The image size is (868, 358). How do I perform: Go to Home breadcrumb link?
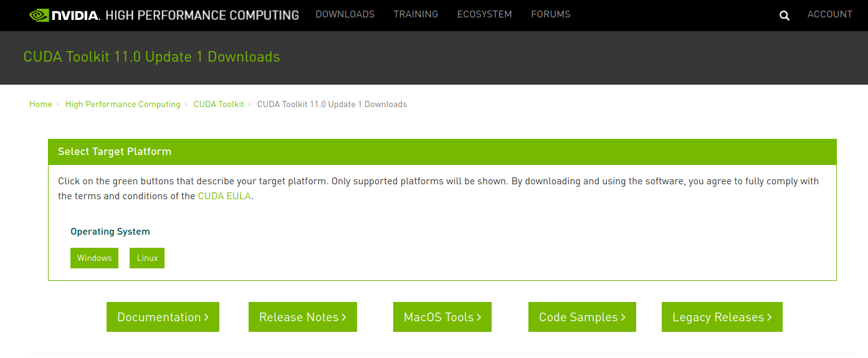[41, 104]
